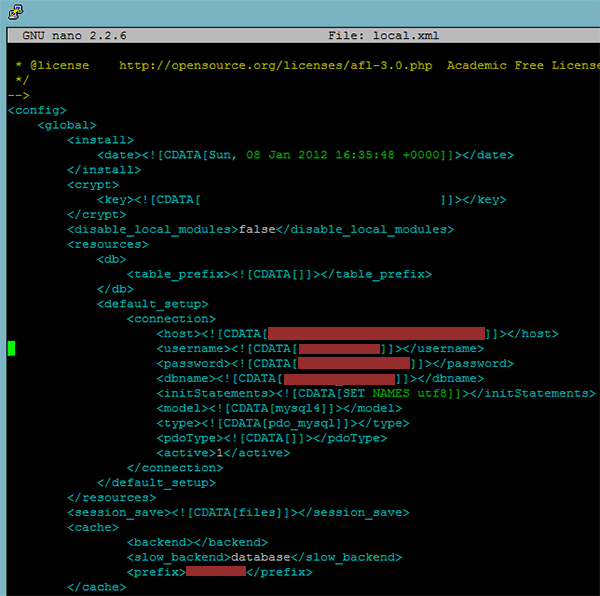Click the opensource.org license URL
This screenshot has height=596, width=600.
276,65
